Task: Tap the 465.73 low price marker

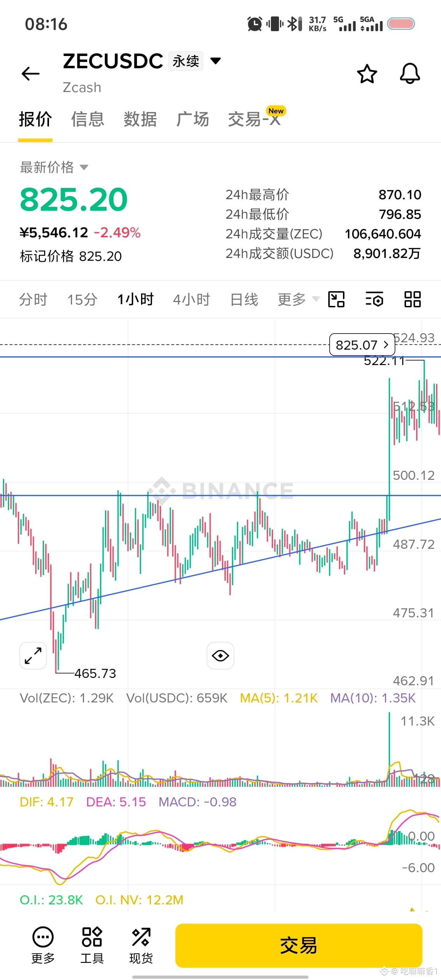Action: (x=95, y=673)
